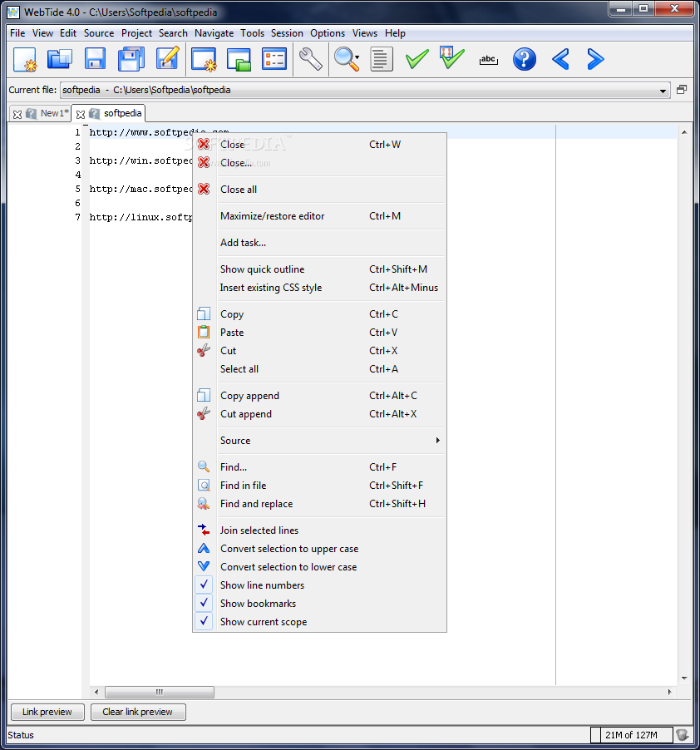Open the wrench settings tool

[311, 59]
